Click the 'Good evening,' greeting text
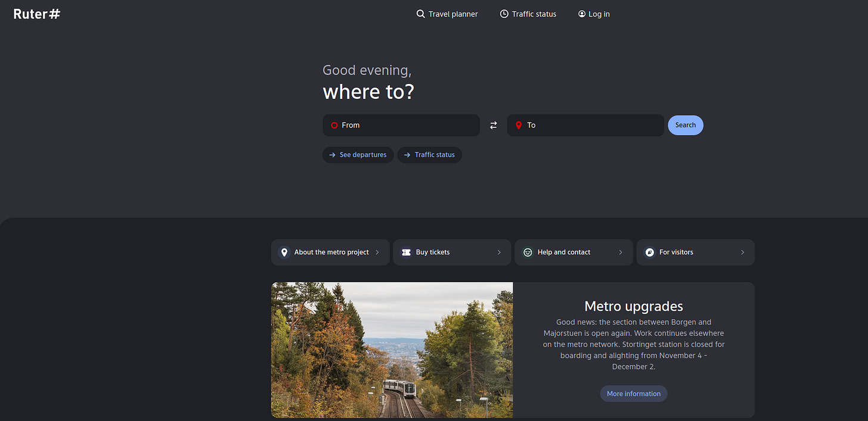The height and width of the screenshot is (421, 868). tap(367, 70)
